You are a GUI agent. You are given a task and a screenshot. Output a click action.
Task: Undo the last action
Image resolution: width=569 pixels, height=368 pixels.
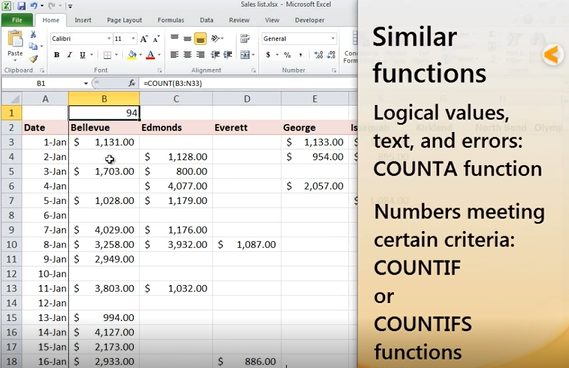click(34, 6)
